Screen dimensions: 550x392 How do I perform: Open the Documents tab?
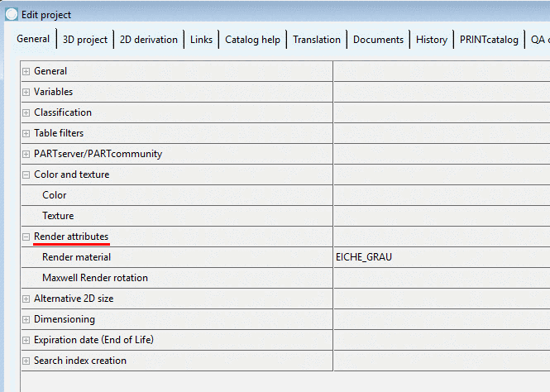click(378, 40)
